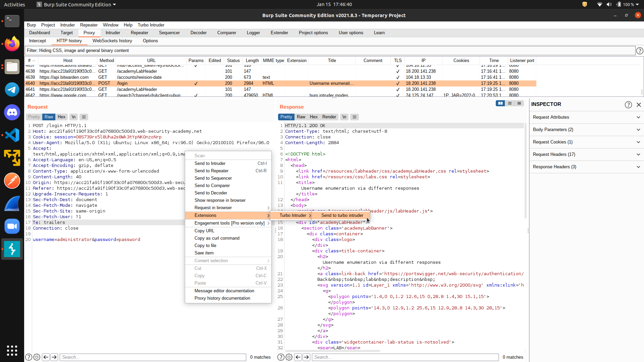
Task: Sort history by the # column
Action: point(31,61)
